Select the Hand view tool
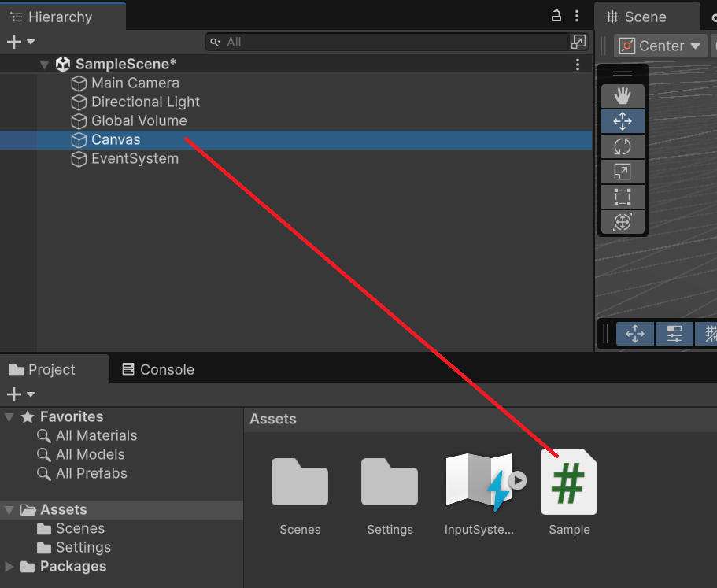717x588 pixels. 622,96
